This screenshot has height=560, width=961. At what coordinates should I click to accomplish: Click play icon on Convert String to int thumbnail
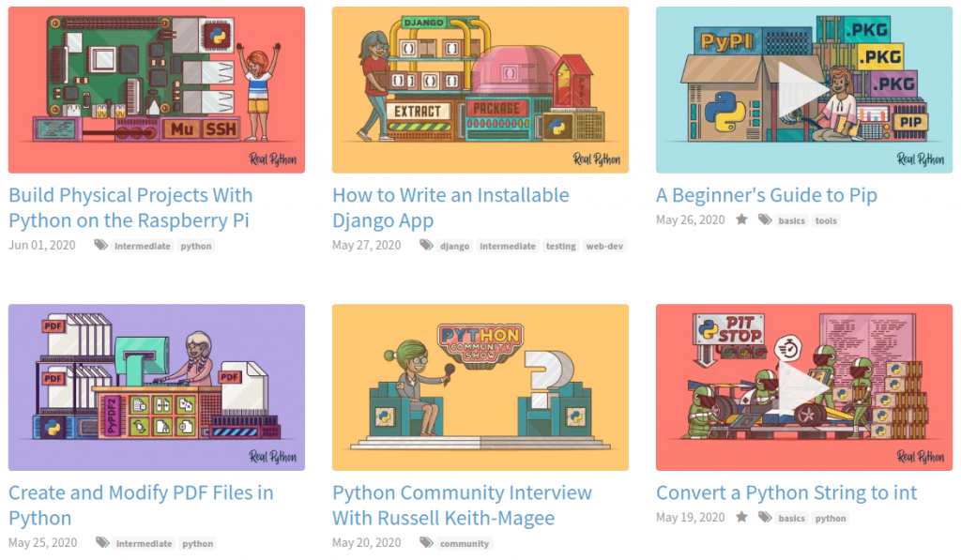click(x=802, y=387)
